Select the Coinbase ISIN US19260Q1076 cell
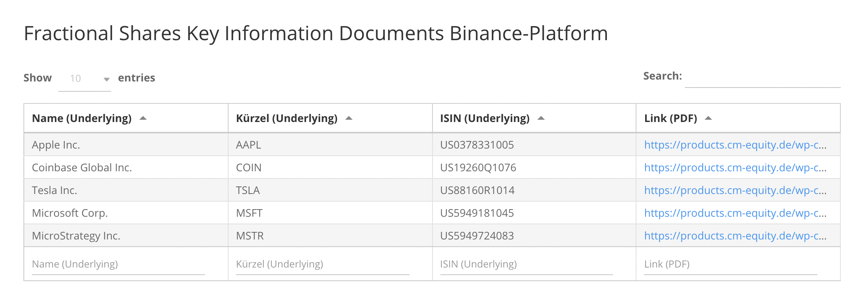Screen dimensions: 868x291 [x=478, y=167]
